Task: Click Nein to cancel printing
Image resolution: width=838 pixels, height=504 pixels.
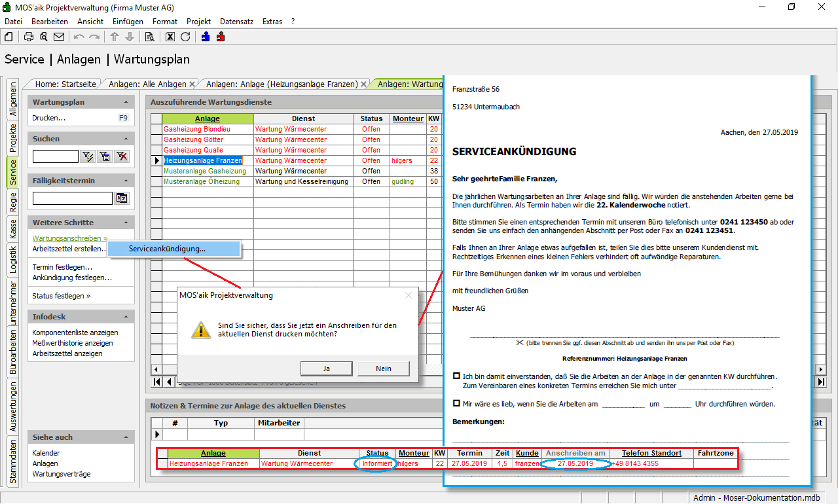Action: [383, 369]
